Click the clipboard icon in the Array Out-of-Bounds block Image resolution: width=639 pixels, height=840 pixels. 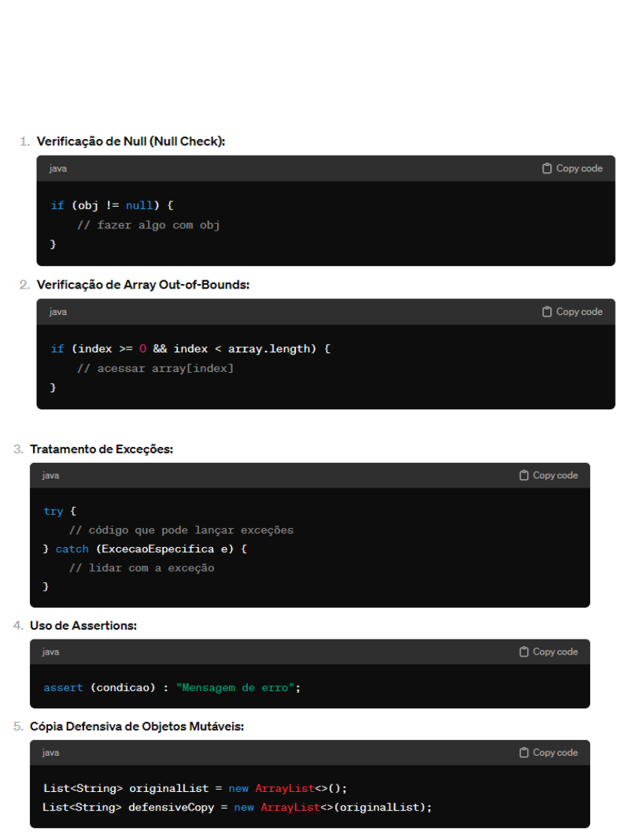tap(547, 312)
